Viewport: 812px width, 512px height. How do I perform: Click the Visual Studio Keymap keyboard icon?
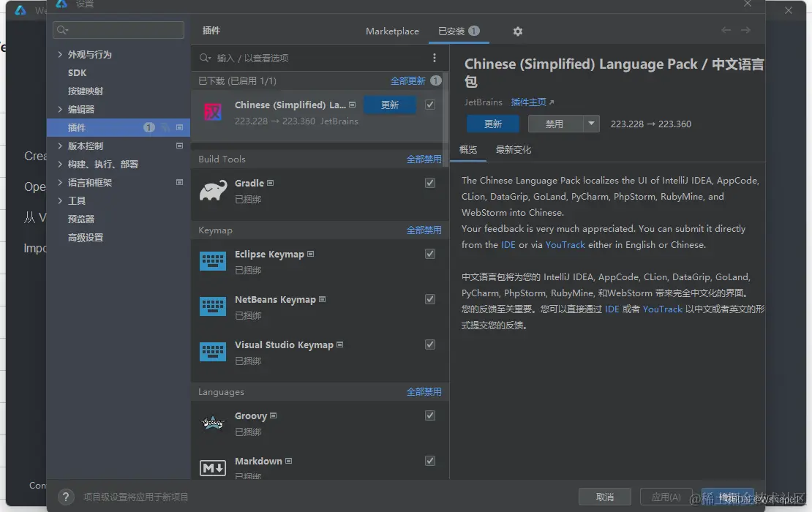point(213,352)
